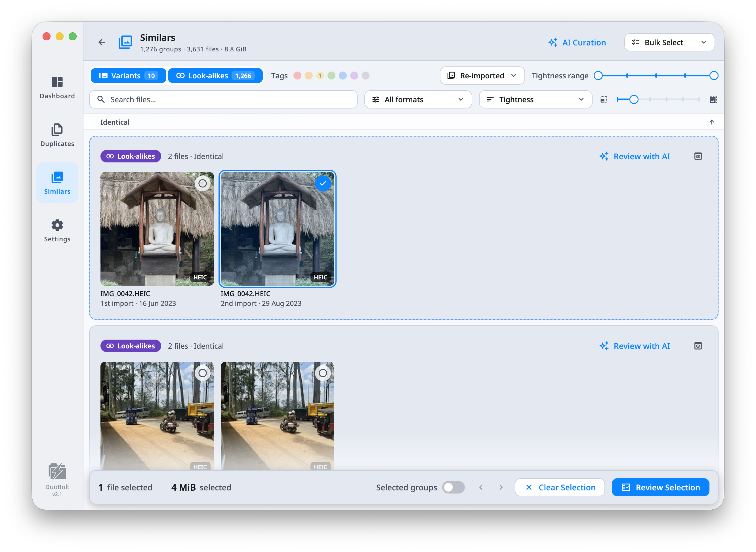
Task: Click the Identical section header label
Action: click(x=115, y=122)
